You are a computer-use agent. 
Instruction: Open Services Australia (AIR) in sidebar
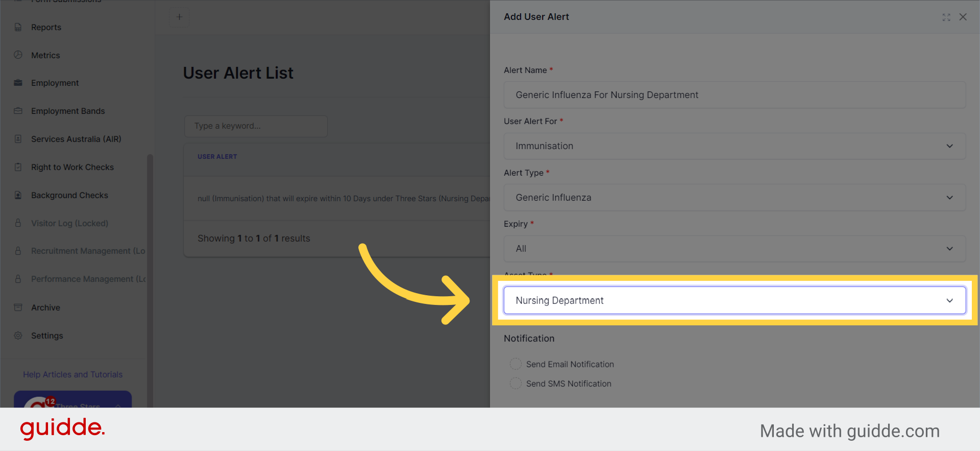click(76, 139)
